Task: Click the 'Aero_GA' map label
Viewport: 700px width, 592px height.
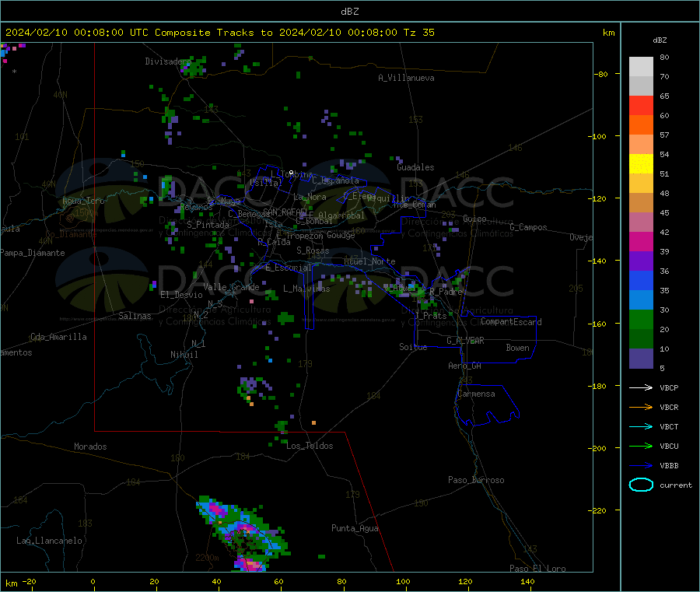Action: coord(464,366)
